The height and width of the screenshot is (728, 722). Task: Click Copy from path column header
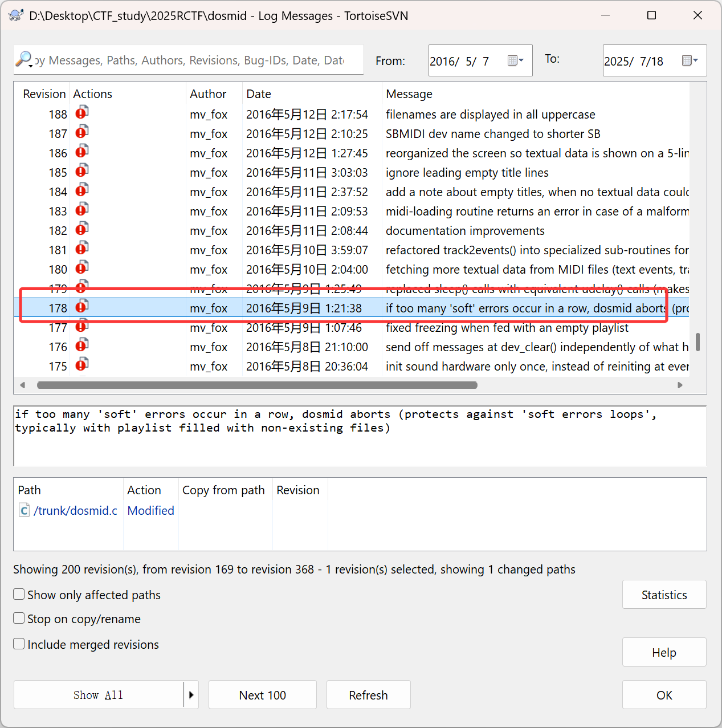point(223,490)
